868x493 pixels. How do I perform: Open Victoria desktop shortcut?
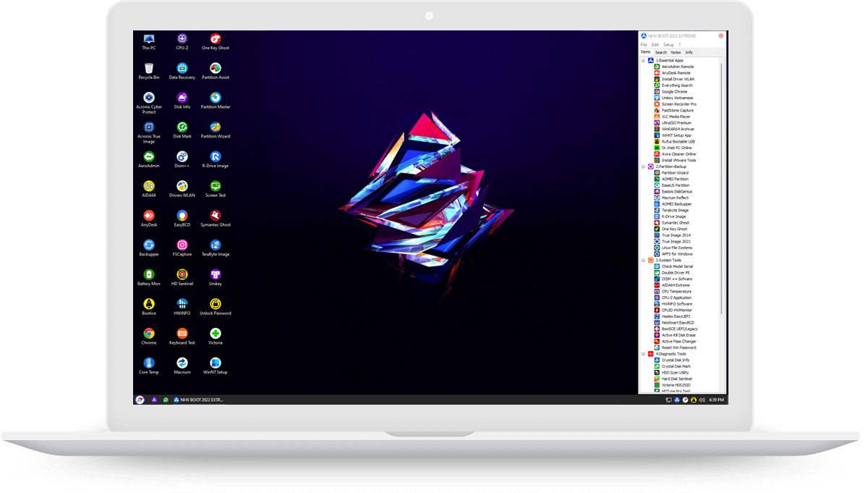[216, 336]
